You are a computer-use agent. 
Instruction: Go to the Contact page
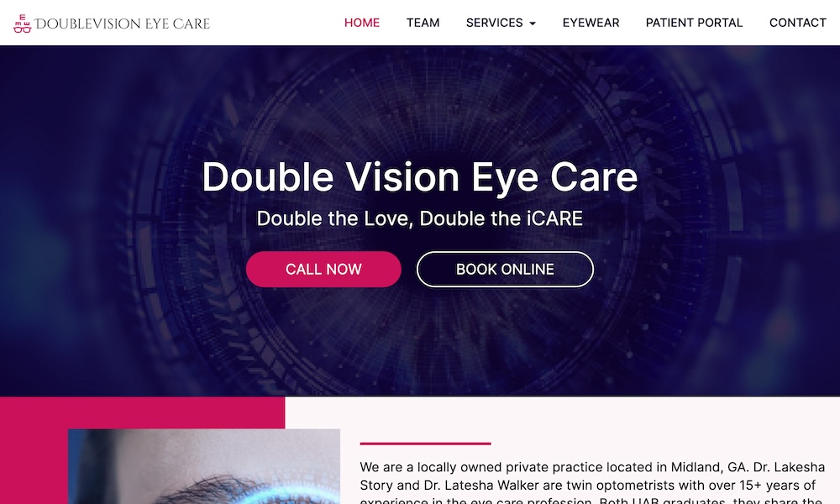click(x=797, y=23)
